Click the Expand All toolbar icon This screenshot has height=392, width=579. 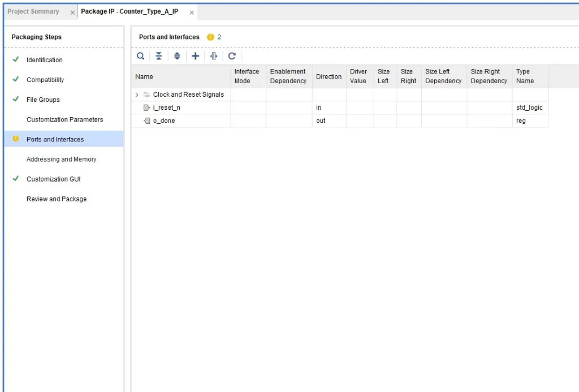[177, 56]
